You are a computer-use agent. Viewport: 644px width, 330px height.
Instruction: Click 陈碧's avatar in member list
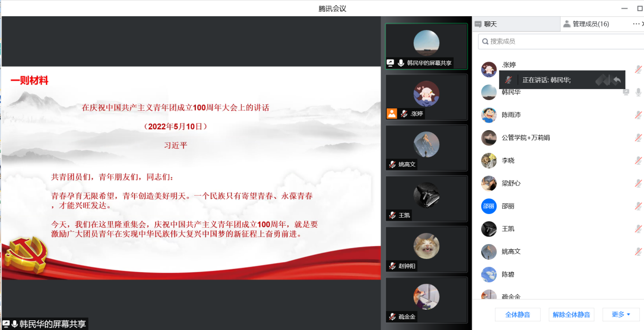pos(489,275)
